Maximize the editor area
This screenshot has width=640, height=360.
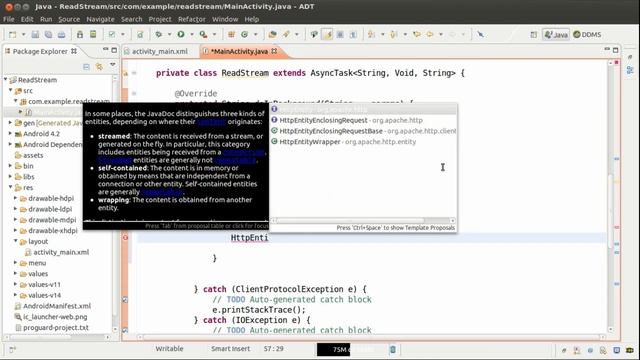pyautogui.click(x=616, y=50)
